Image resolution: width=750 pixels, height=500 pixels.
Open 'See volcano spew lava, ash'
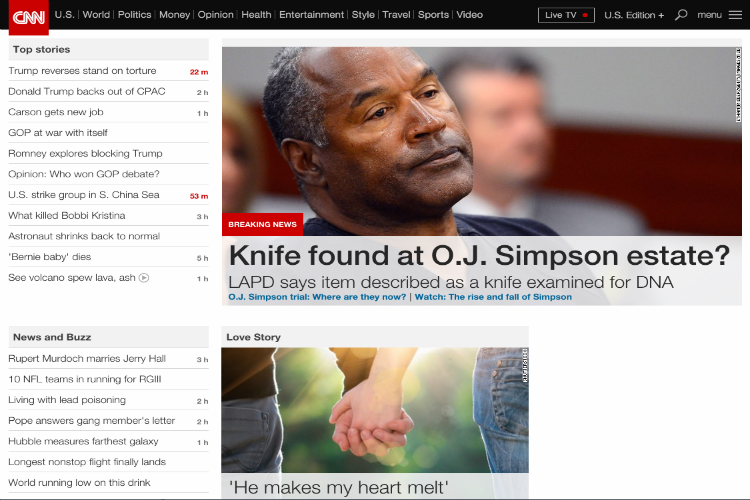tap(72, 278)
